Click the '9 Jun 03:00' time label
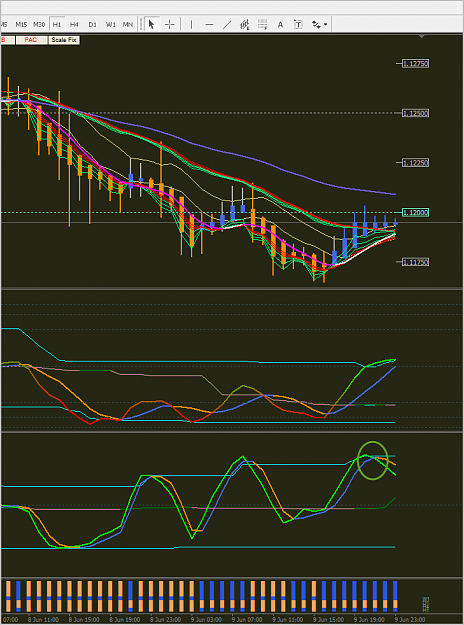The width and height of the screenshot is (464, 625). coord(206,620)
